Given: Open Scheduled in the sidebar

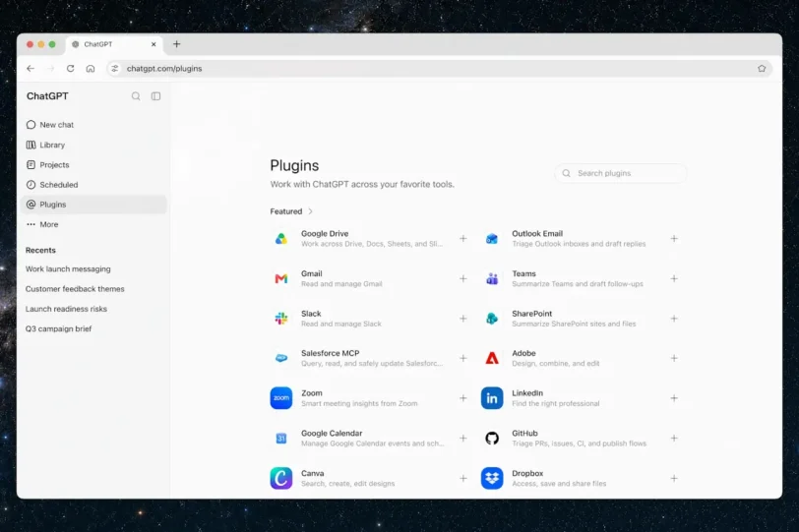Looking at the screenshot, I should (94, 185).
